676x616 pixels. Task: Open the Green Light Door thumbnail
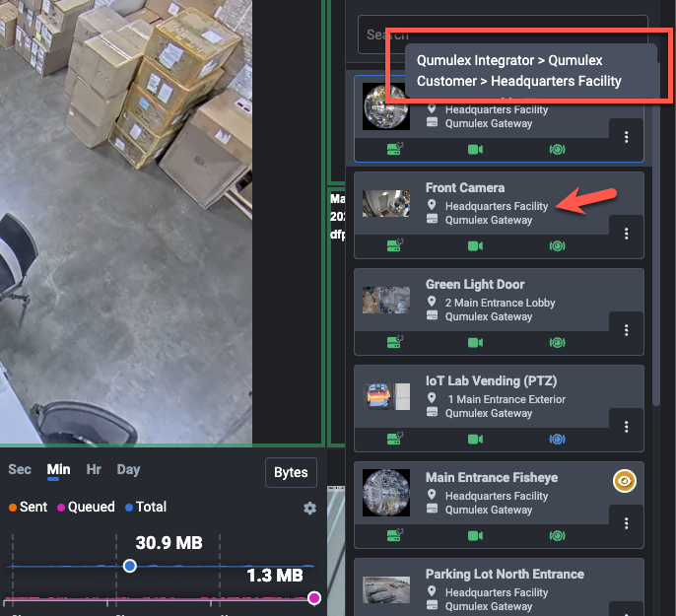click(386, 300)
